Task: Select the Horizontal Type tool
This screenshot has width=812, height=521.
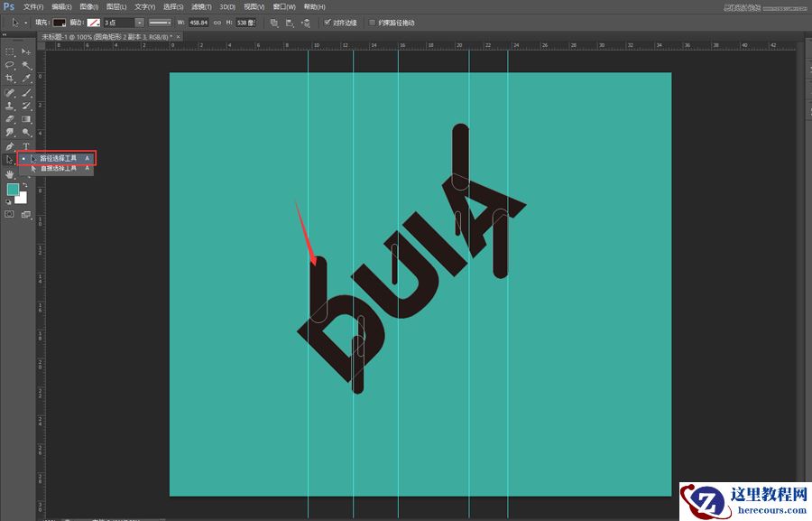Action: [26, 145]
